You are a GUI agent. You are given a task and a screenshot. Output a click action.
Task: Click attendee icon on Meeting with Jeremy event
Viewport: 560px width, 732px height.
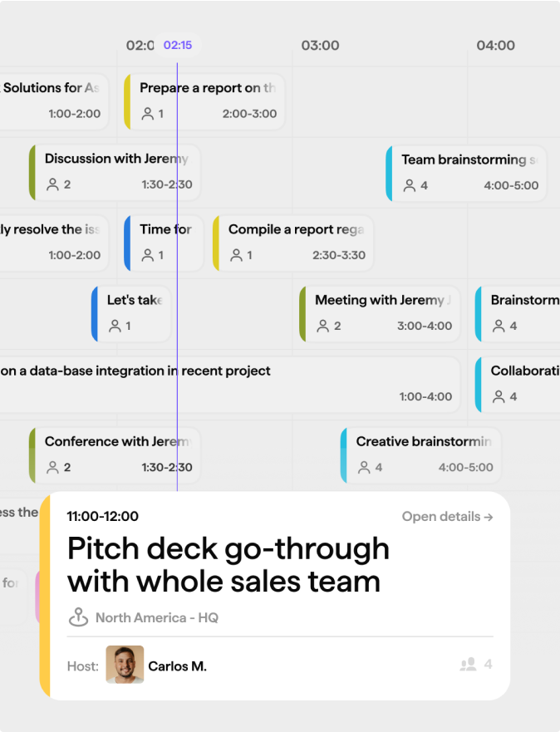tap(323, 326)
